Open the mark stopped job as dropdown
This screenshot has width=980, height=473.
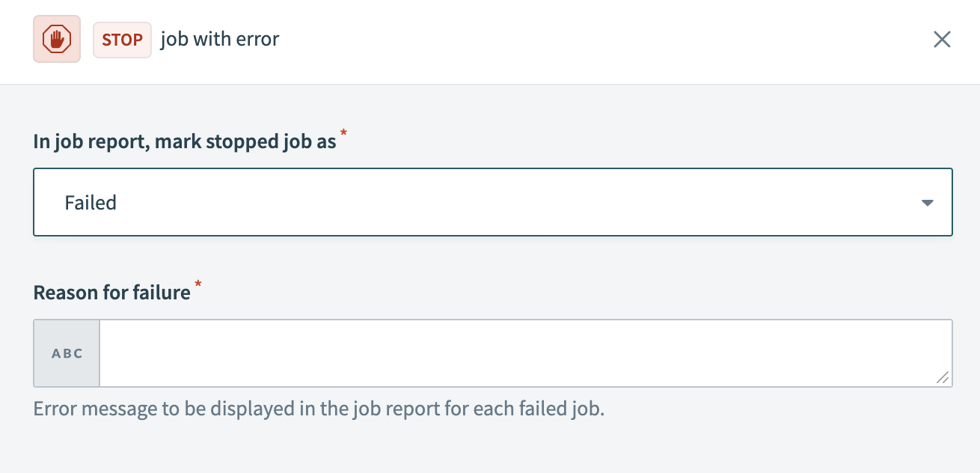492,202
